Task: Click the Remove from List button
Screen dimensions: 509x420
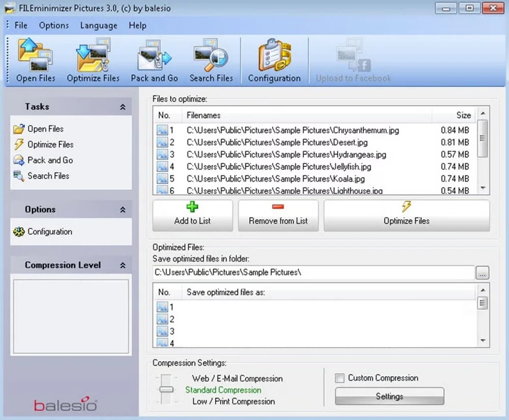Action: point(278,215)
